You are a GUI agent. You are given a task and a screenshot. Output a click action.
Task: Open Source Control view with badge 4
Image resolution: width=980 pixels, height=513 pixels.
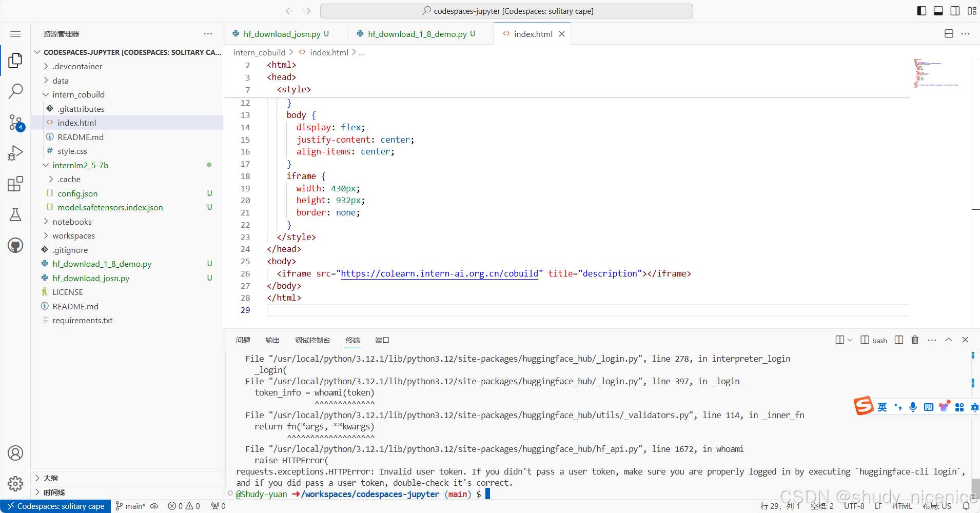15,122
